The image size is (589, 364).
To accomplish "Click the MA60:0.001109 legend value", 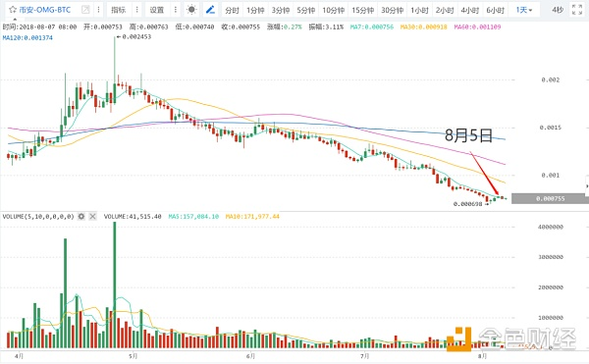I will (477, 27).
